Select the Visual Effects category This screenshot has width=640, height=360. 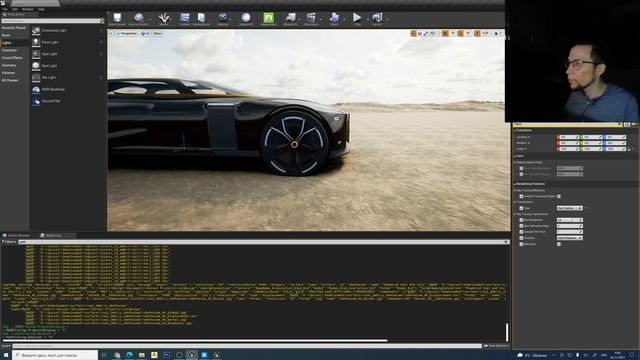pos(12,58)
